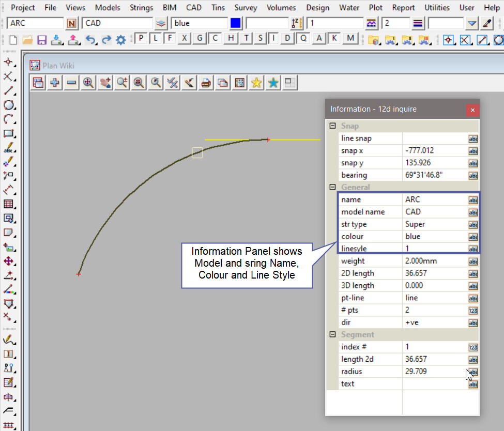This screenshot has height=431, width=504.
Task: Toggle the L snap button
Action: click(156, 38)
